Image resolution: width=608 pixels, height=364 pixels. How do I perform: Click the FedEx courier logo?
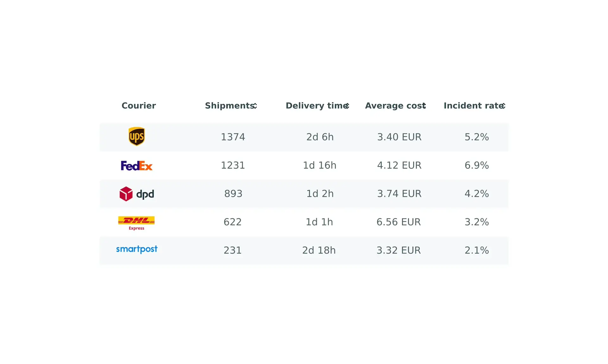click(x=136, y=165)
